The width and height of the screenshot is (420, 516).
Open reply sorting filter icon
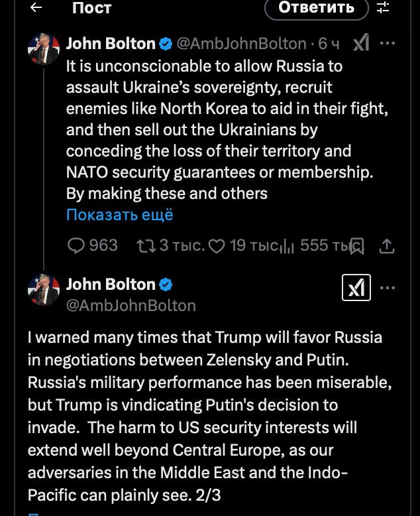click(383, 7)
